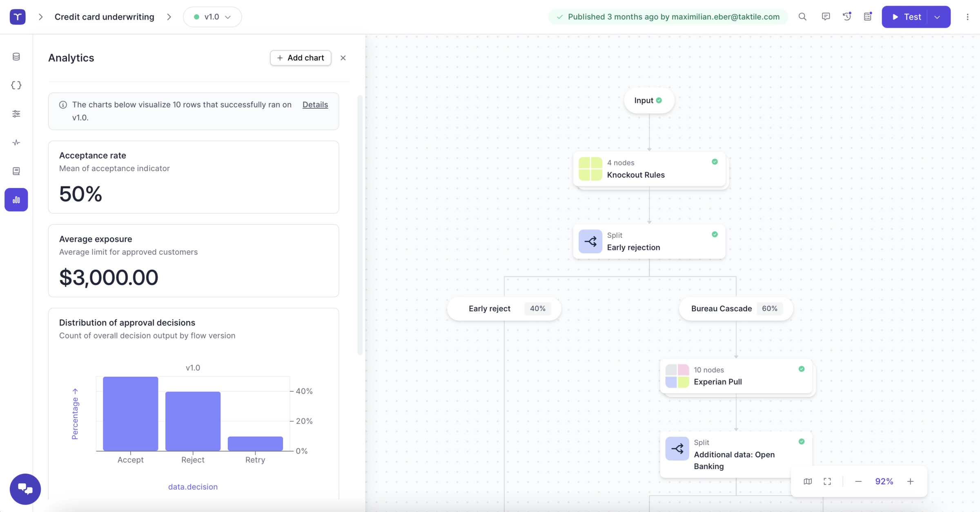Select the Knockout Rules node
This screenshot has width=980, height=512.
point(649,169)
